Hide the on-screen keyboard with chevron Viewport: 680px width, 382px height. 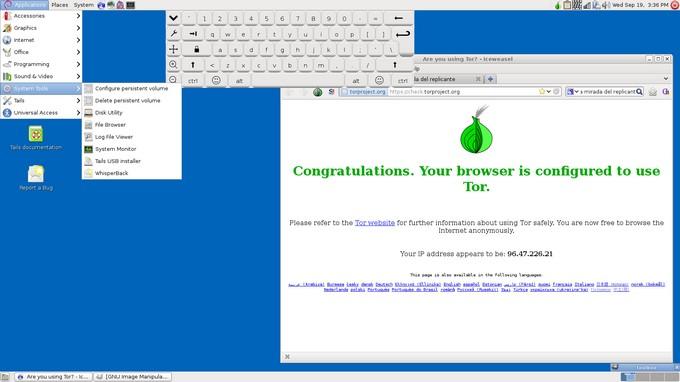[x=173, y=18]
